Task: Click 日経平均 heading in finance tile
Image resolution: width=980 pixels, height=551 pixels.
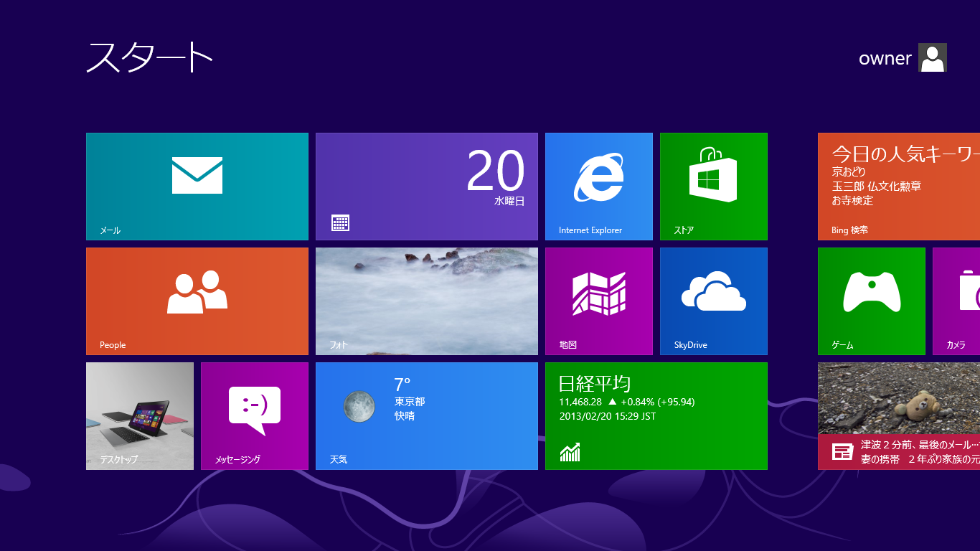Action: [x=595, y=383]
